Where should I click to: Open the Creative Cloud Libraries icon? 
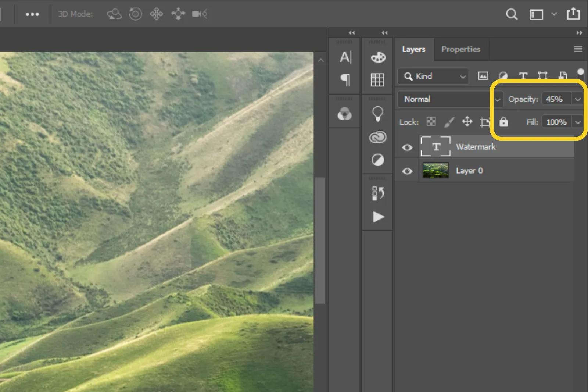click(x=378, y=137)
